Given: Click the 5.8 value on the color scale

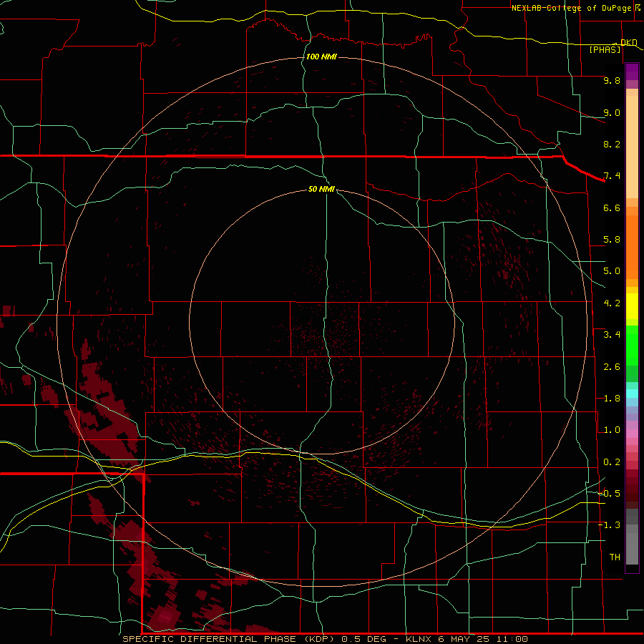Looking at the screenshot, I should coord(612,240).
